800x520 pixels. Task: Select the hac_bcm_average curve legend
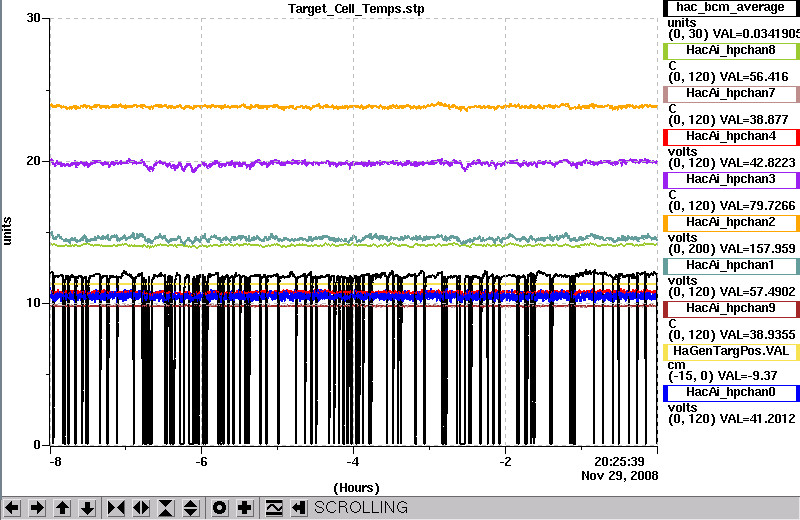click(x=731, y=8)
